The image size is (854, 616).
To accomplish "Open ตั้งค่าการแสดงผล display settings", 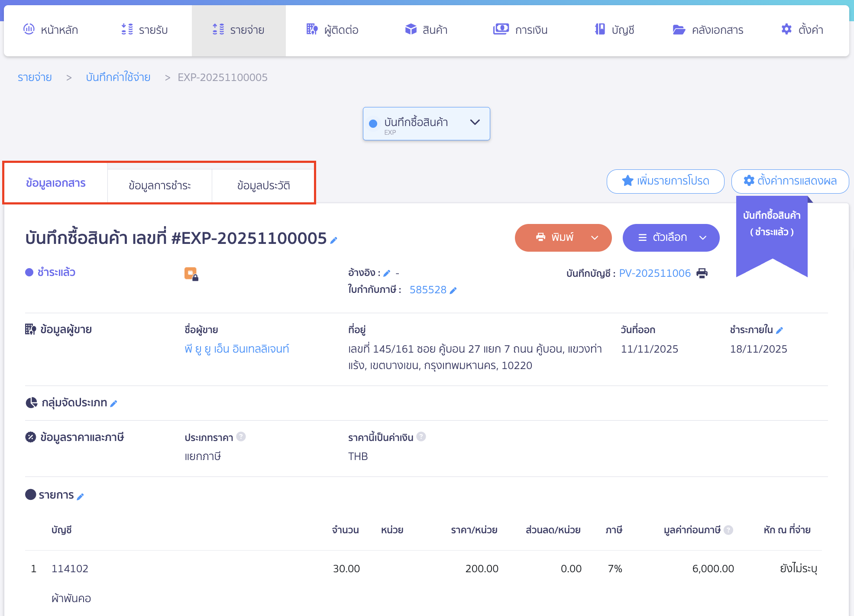I will click(x=790, y=181).
